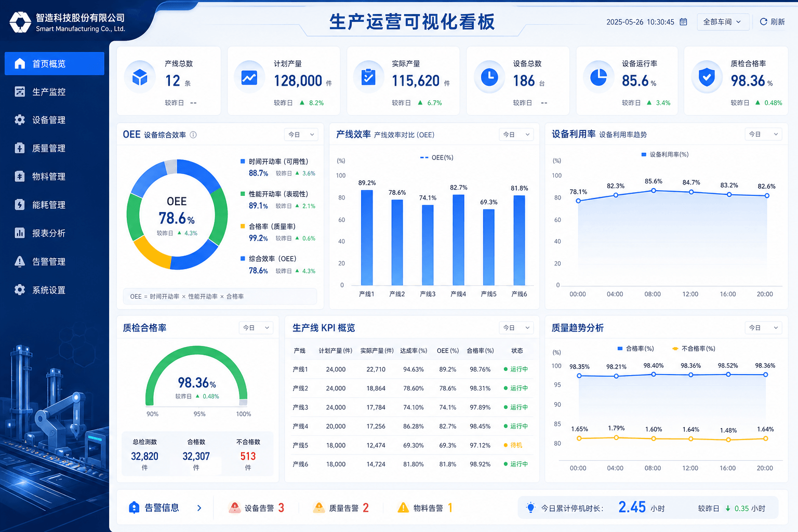This screenshot has height=532, width=798.
Task: Open the 质量告警 2 alert entry
Action: point(341,508)
